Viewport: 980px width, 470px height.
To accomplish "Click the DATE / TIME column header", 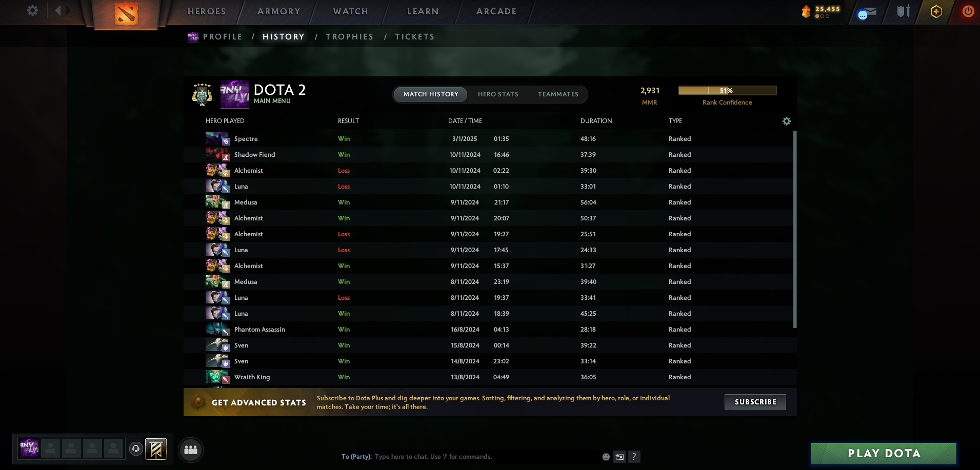I will pyautogui.click(x=465, y=121).
